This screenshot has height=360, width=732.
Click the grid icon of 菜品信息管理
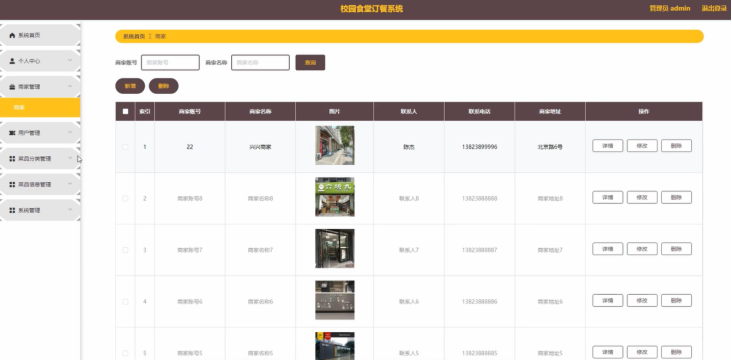pyautogui.click(x=12, y=185)
